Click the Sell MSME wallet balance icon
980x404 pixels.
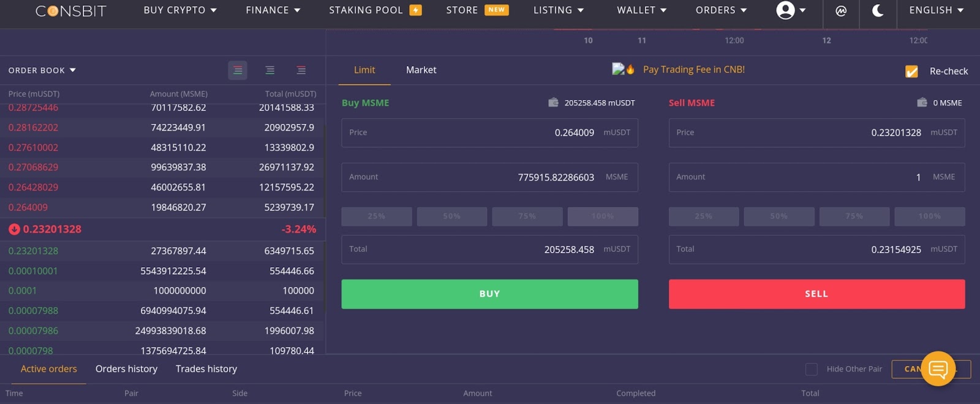click(922, 102)
